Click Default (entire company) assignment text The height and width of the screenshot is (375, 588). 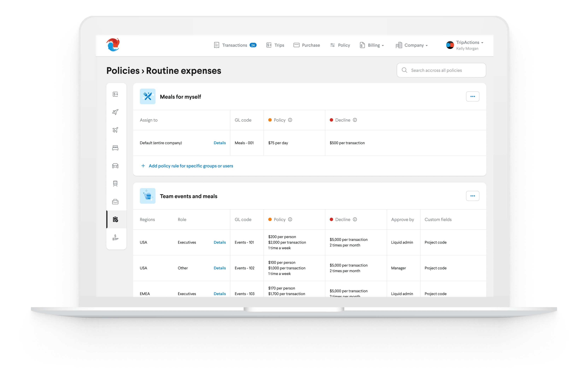point(161,143)
